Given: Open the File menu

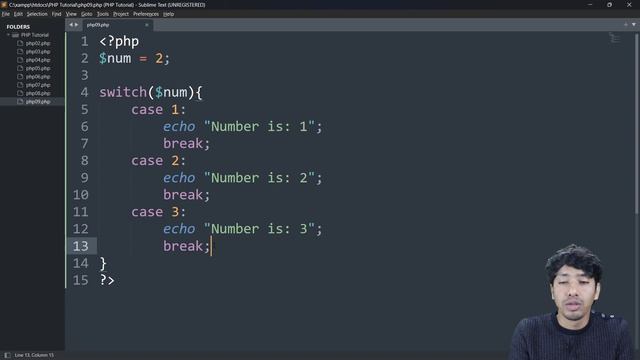Looking at the screenshot, I should 6,14.
